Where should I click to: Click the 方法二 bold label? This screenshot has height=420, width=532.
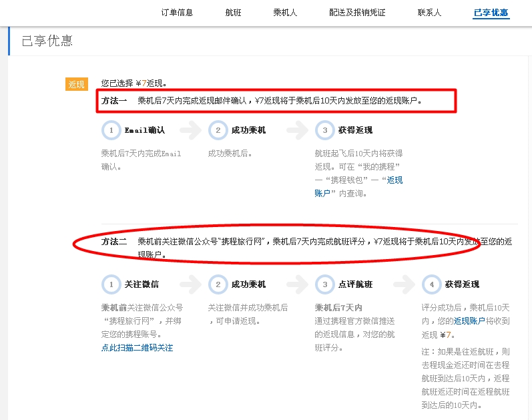(x=114, y=242)
